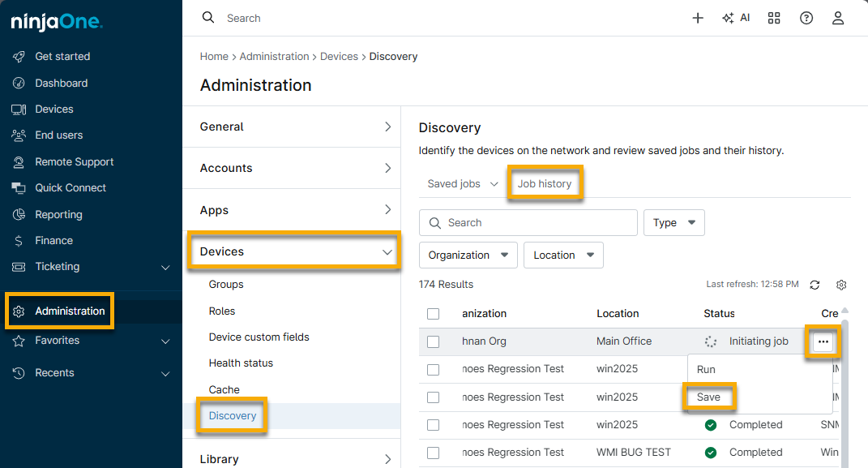Expand the Organization filter dropdown

click(468, 255)
